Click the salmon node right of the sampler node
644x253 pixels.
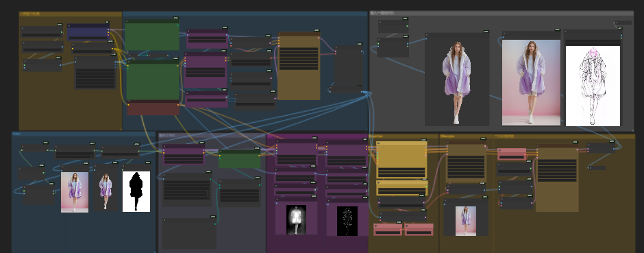[512, 154]
